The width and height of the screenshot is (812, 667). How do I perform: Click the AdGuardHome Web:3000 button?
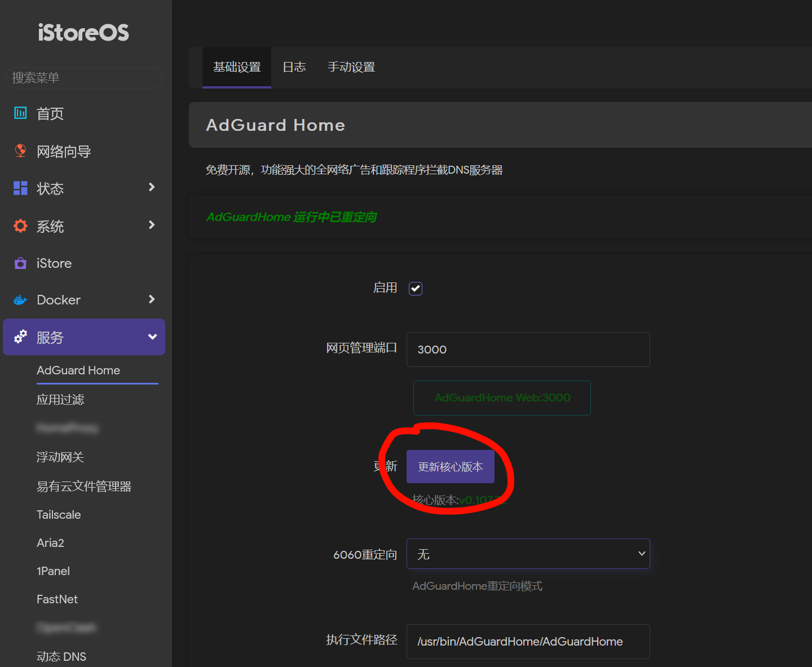(x=502, y=398)
